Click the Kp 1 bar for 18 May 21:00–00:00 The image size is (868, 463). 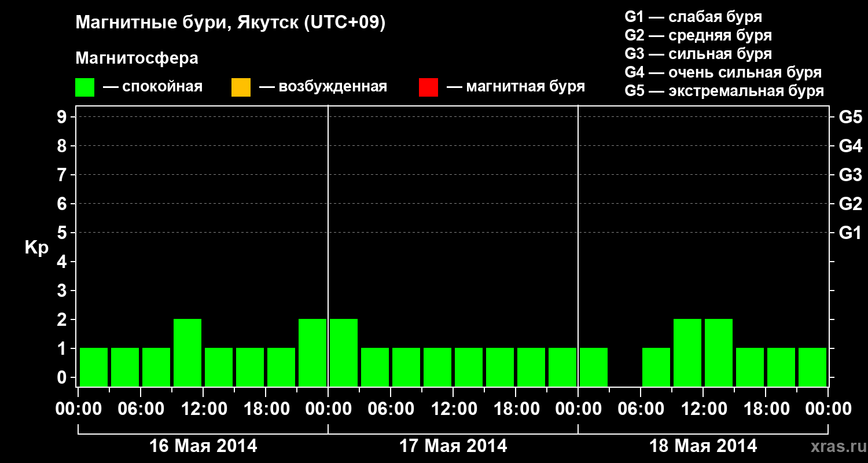click(812, 367)
